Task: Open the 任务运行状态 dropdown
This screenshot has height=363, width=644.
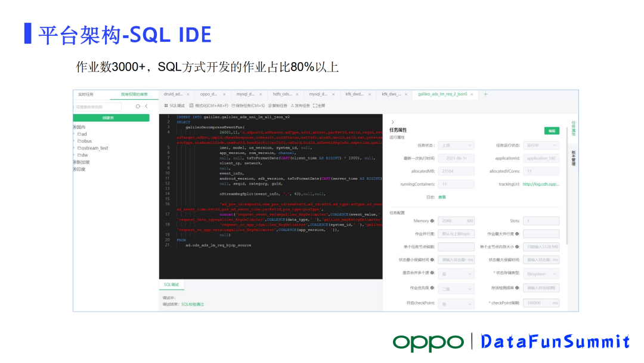Action: click(541, 146)
